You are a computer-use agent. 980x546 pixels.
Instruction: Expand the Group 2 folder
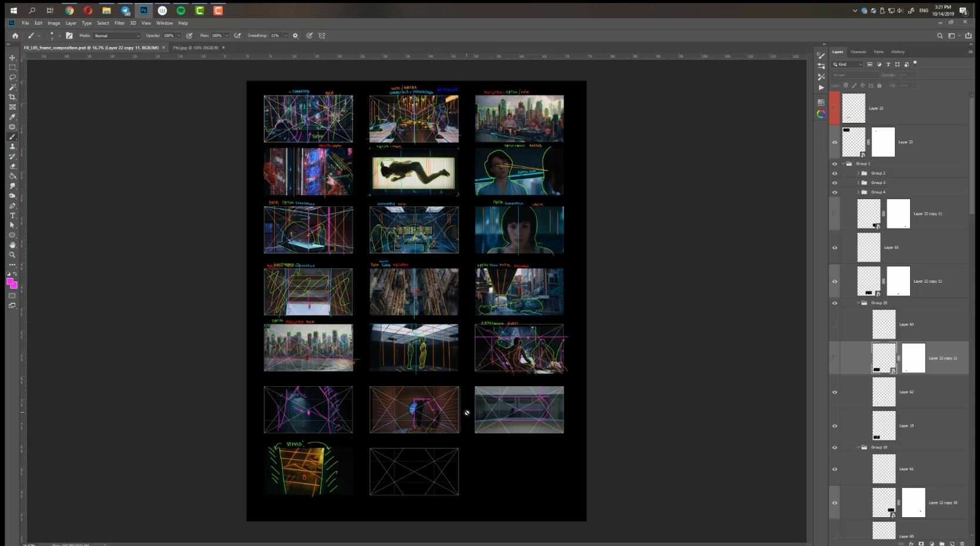858,173
